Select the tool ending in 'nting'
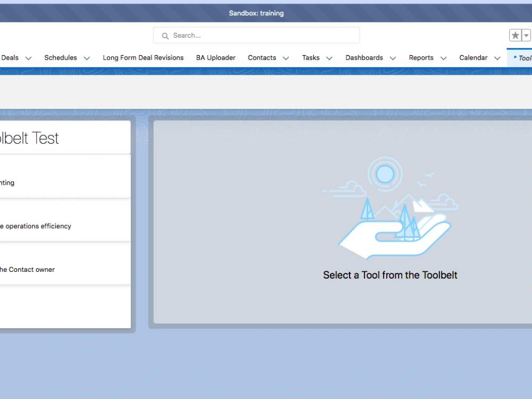The height and width of the screenshot is (399, 532). (65, 177)
